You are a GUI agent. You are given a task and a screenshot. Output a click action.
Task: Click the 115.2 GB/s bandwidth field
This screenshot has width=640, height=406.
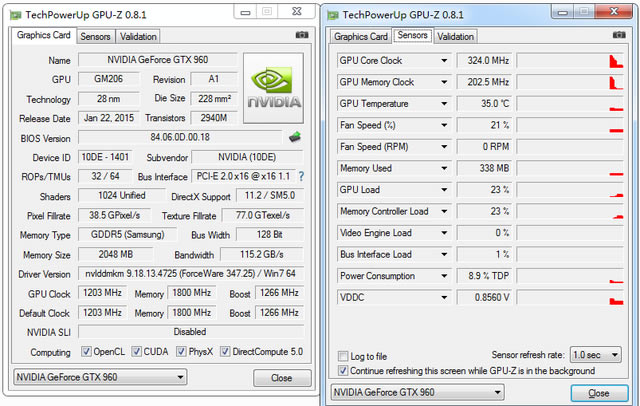coord(262,254)
